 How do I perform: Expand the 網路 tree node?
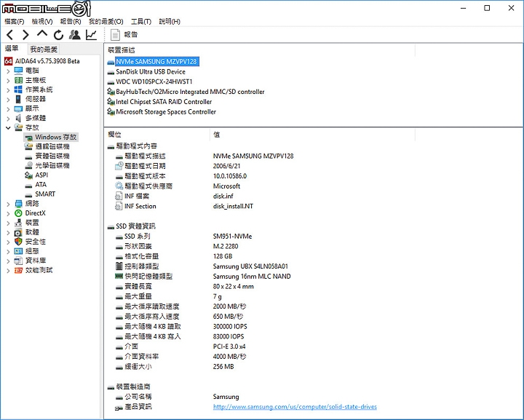point(8,204)
